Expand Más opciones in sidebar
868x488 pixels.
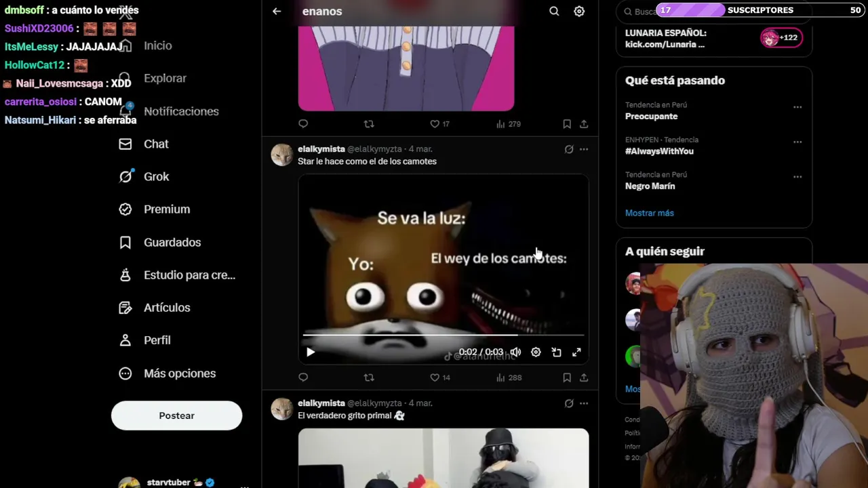[180, 373]
